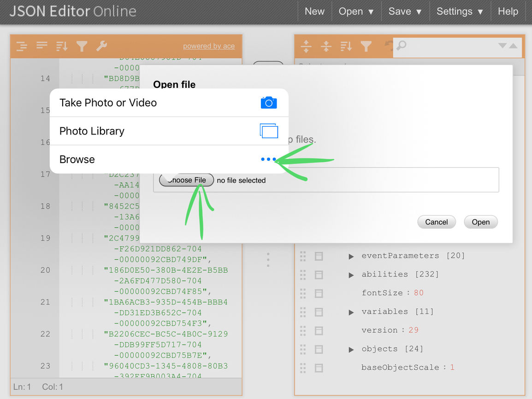Click the abilities field name
Image resolution: width=532 pixels, height=399 pixels.
pos(384,274)
